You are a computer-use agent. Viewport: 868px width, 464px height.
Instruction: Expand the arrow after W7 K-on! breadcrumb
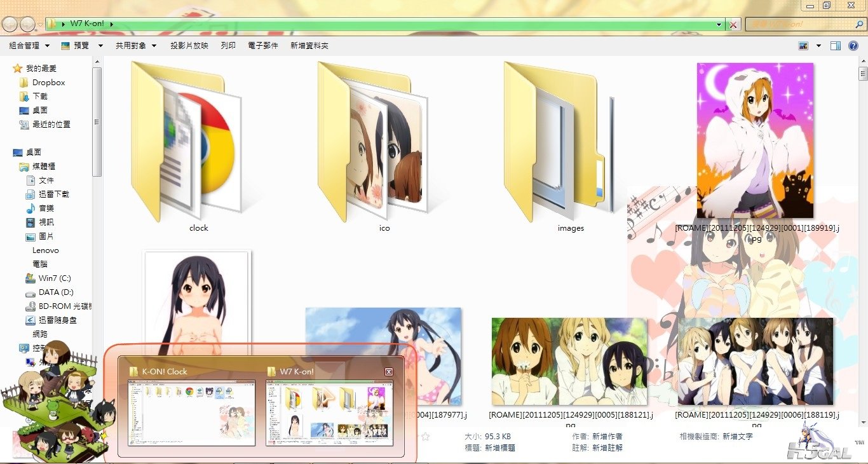pyautogui.click(x=112, y=24)
